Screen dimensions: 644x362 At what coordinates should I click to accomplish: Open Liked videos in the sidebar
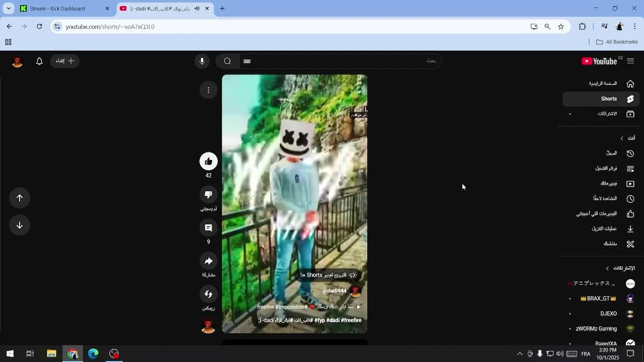pyautogui.click(x=601, y=214)
